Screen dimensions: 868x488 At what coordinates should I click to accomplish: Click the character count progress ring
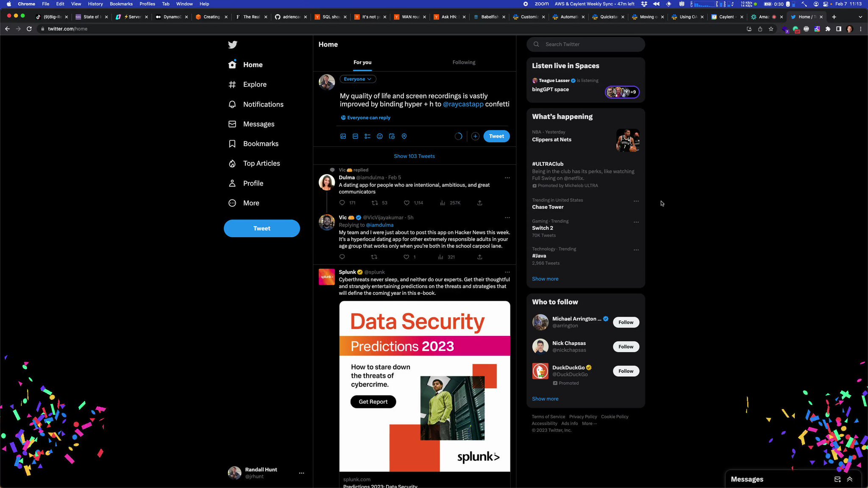(459, 136)
